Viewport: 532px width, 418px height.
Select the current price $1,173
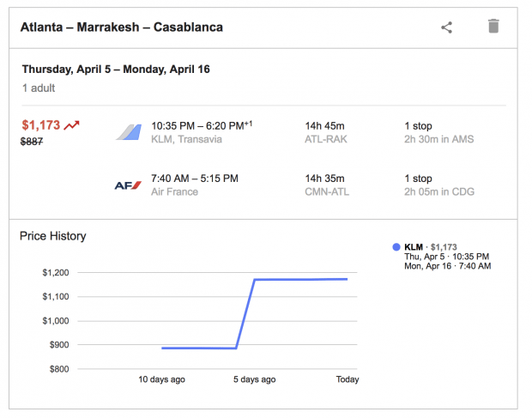pyautogui.click(x=40, y=125)
